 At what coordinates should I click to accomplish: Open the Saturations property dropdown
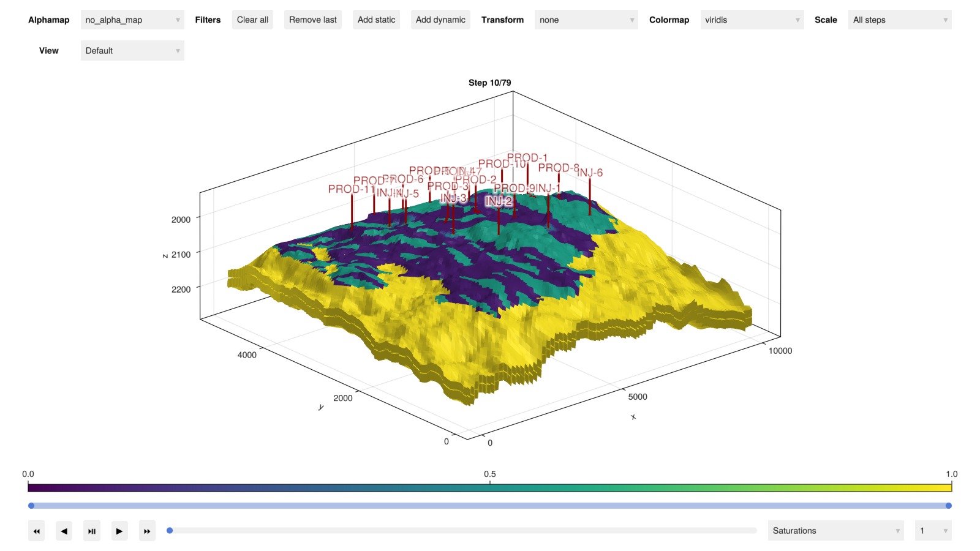tap(835, 531)
